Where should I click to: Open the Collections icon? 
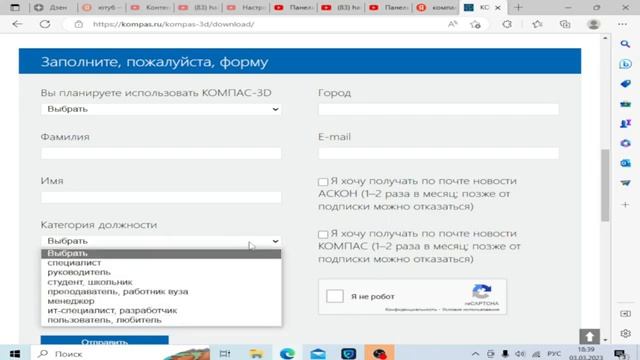(565, 24)
